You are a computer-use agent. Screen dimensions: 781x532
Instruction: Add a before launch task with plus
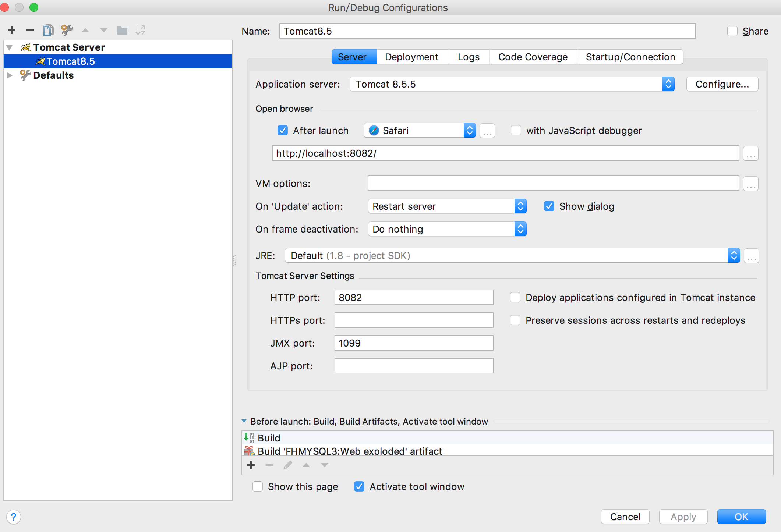[x=251, y=465]
